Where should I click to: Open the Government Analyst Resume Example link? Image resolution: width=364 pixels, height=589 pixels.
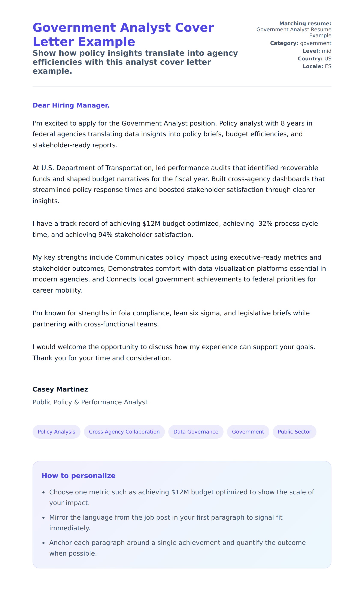point(294,32)
